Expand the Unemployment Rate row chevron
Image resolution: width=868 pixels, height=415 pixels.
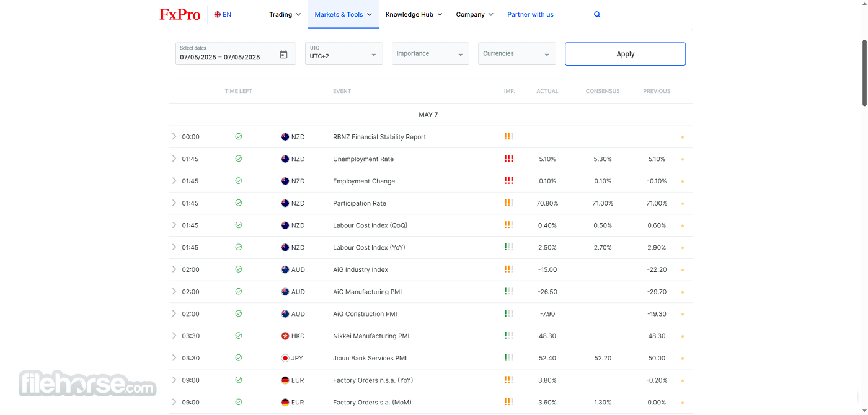pyautogui.click(x=174, y=159)
